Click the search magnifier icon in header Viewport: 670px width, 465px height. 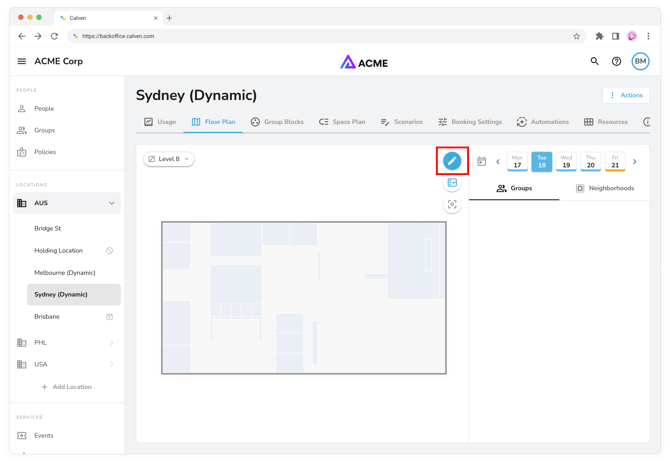(594, 62)
